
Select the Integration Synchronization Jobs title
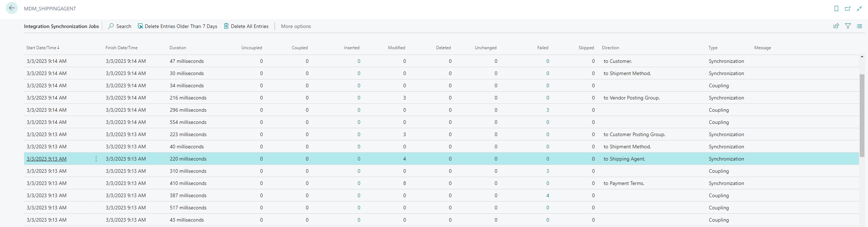point(61,26)
